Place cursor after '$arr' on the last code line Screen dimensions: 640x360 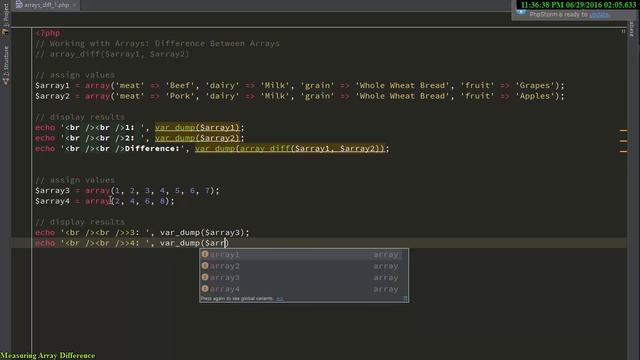coord(225,243)
